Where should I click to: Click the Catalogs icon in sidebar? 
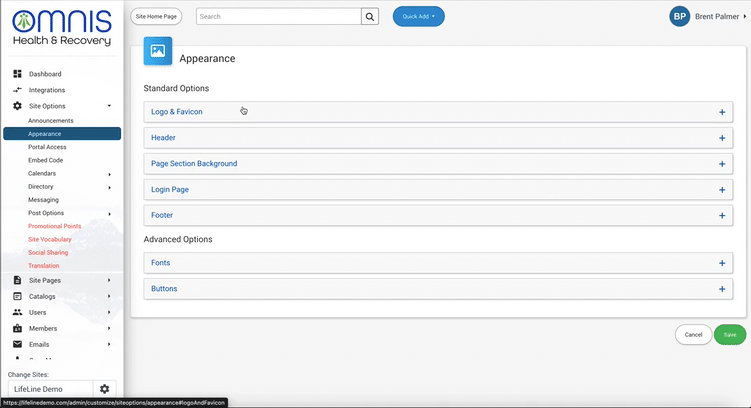pos(17,296)
